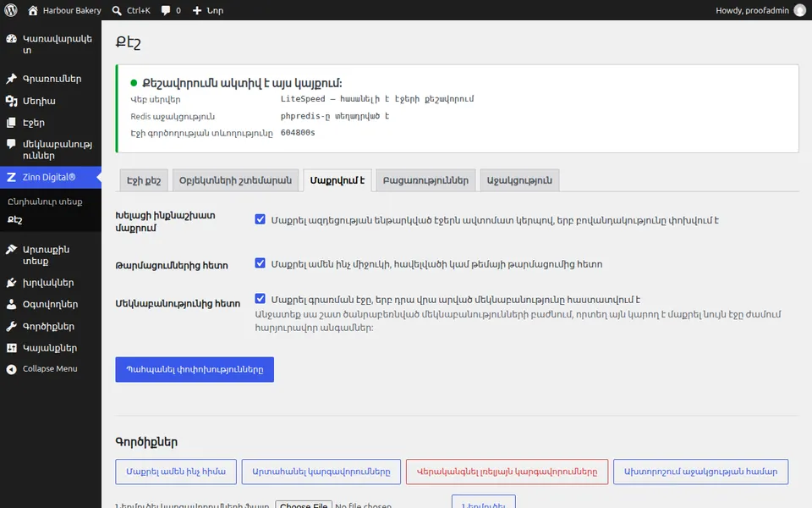This screenshot has width=812, height=508.
Task: Click the Մաքրել ամեն ինչ հիմա button
Action: point(176,472)
